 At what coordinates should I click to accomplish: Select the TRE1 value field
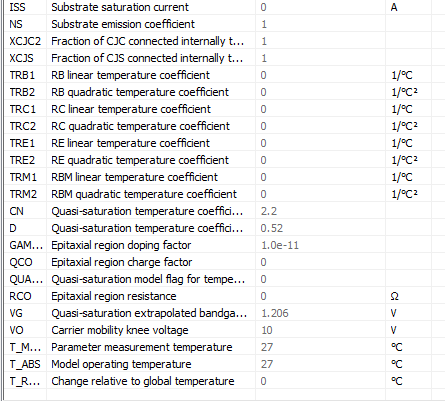point(320,143)
